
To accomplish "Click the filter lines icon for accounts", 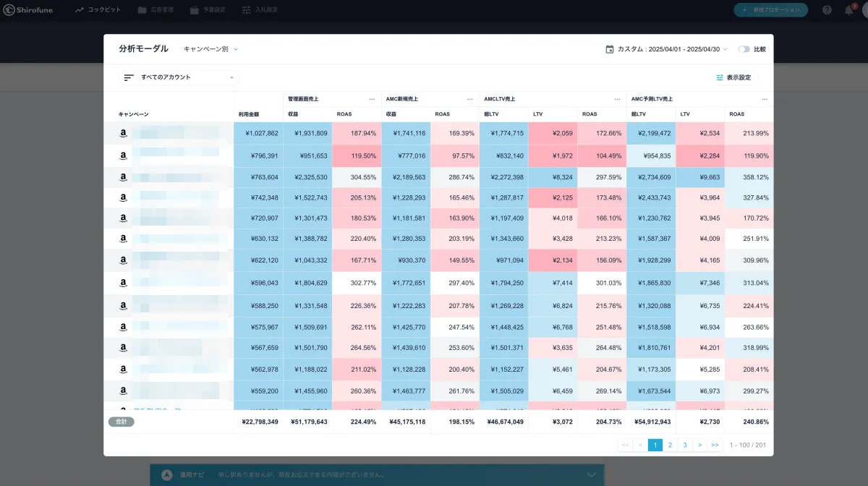I will (129, 77).
